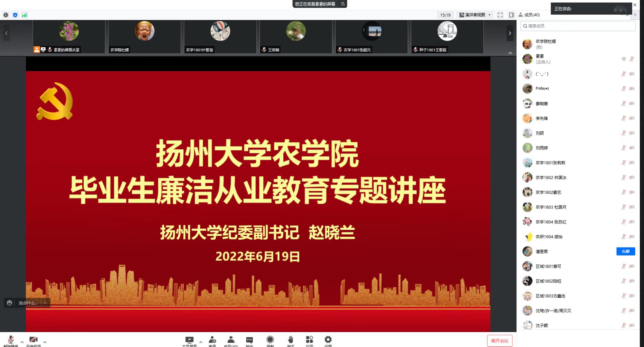
Task: Open the screen-share options menu at top
Action: (x=342, y=4)
